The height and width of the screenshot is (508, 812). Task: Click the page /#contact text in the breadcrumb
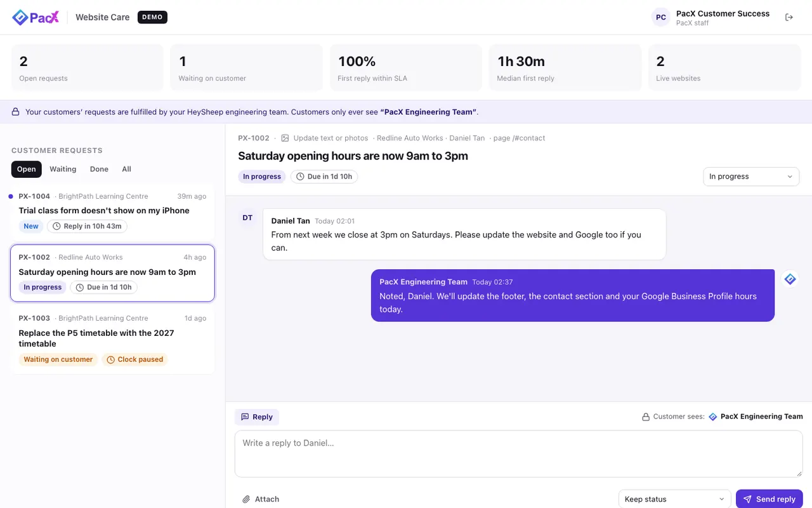tap(518, 138)
